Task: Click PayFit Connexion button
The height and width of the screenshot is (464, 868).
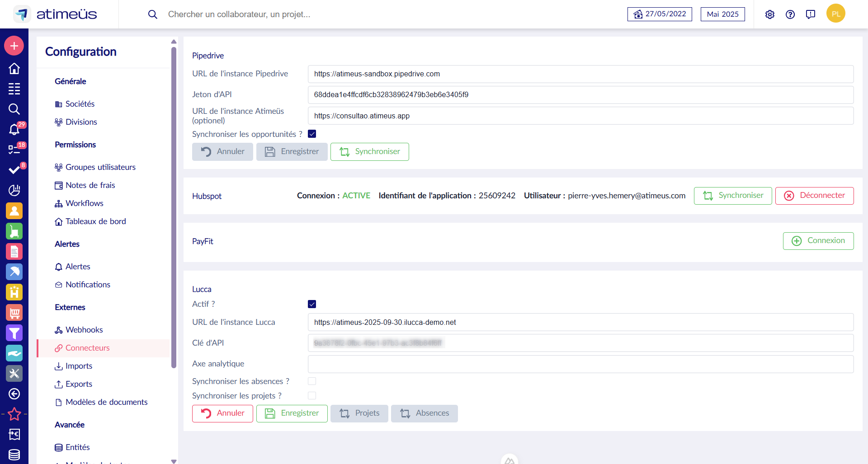Action: coord(818,241)
